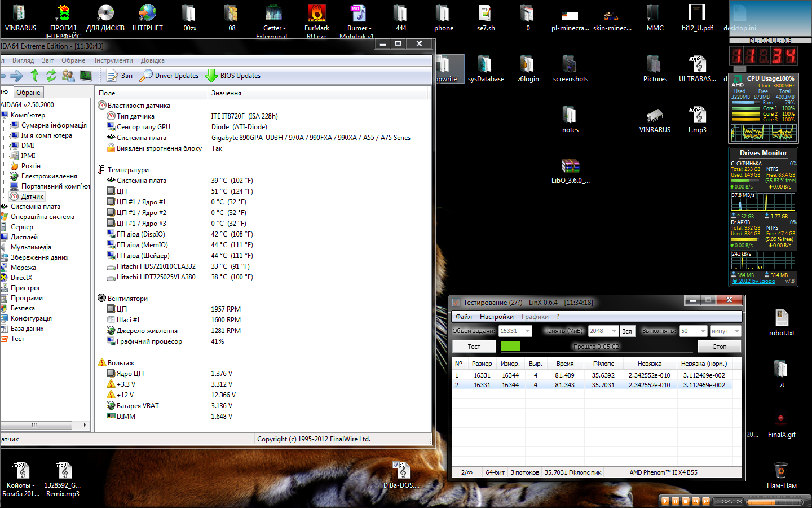This screenshot has height=508, width=812.
Task: Refresh the AIDA64 sensor page
Action: tap(51, 76)
